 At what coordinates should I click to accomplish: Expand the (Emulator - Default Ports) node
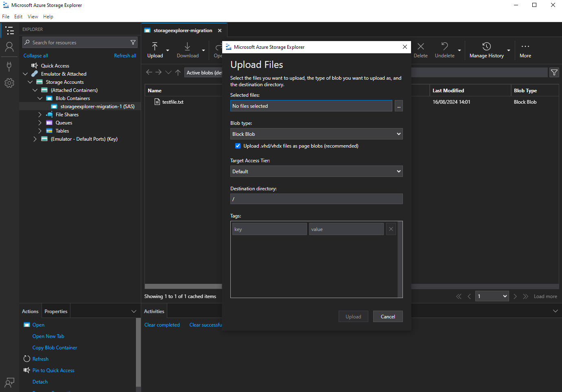click(x=35, y=139)
